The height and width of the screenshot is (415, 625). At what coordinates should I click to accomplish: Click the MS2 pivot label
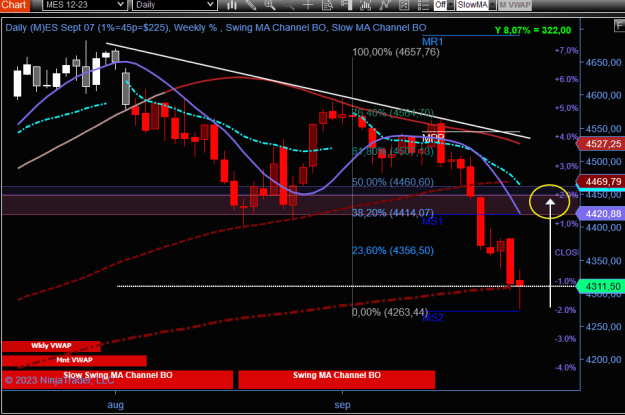pyautogui.click(x=432, y=318)
